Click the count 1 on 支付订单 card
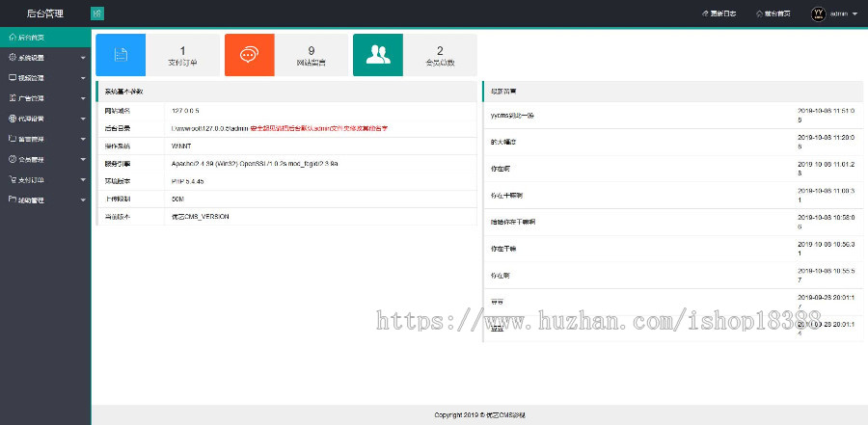Screen dimensions: 868x425 [182, 51]
